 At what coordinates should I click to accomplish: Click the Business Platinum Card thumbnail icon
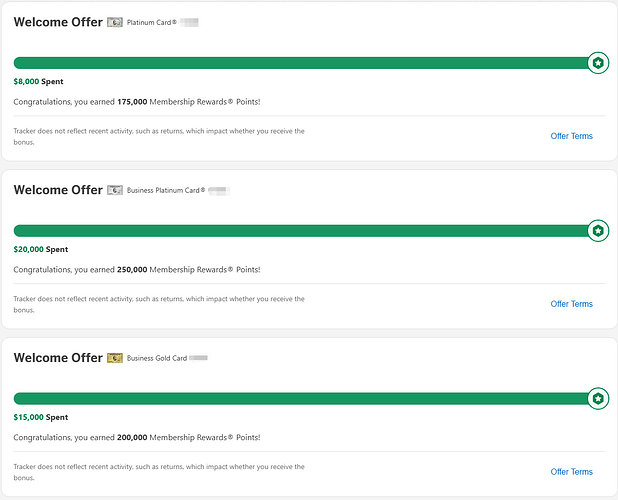(x=115, y=190)
